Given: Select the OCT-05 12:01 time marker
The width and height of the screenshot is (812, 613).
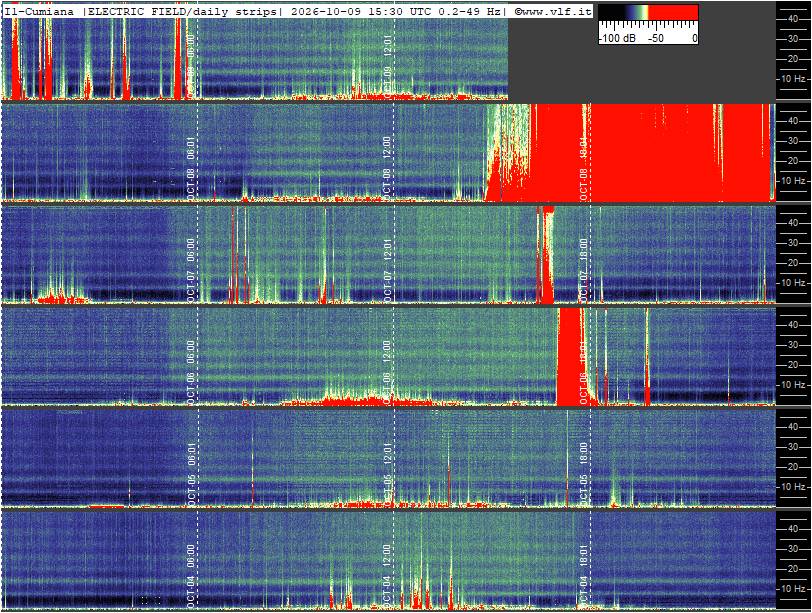Looking at the screenshot, I should coord(387,474).
